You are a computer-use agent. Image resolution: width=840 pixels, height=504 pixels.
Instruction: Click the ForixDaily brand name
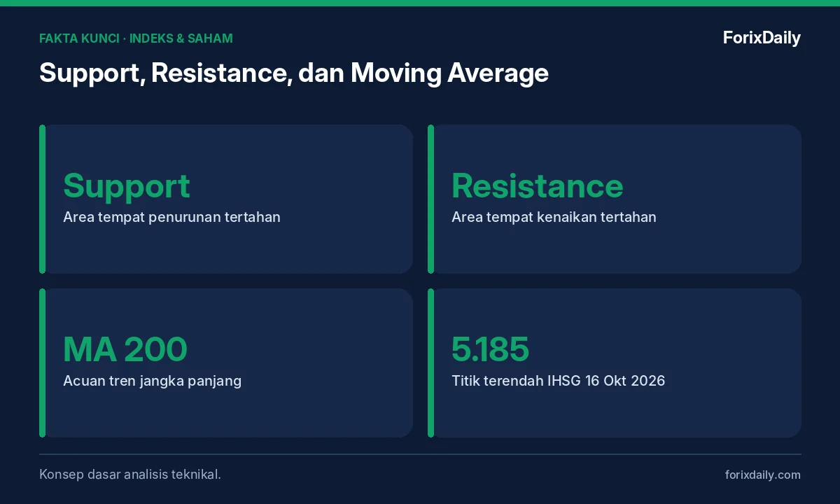point(762,38)
